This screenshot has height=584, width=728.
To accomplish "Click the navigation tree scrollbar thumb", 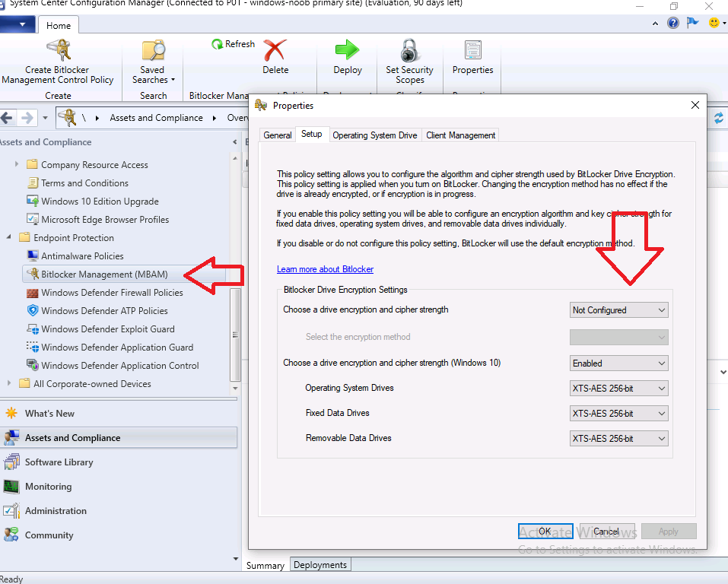I will click(x=235, y=334).
